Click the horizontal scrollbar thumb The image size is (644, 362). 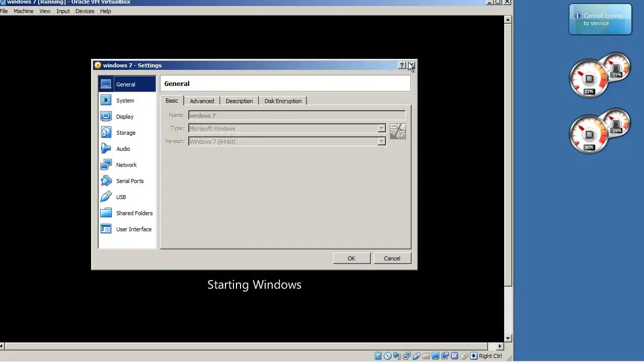247,346
